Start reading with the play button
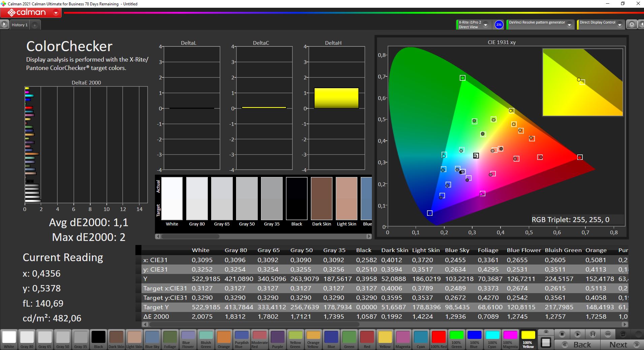 point(577,334)
